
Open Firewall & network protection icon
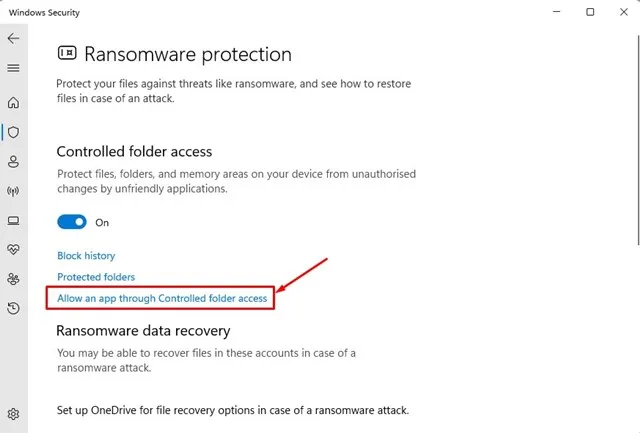(x=13, y=191)
